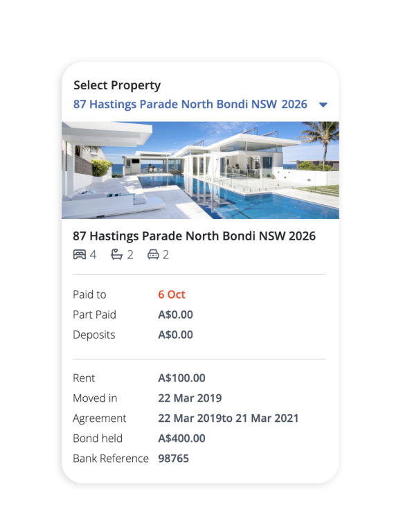Image resolution: width=403 pixels, height=532 pixels.
Task: Click the Bank Reference label
Action: pos(111,459)
